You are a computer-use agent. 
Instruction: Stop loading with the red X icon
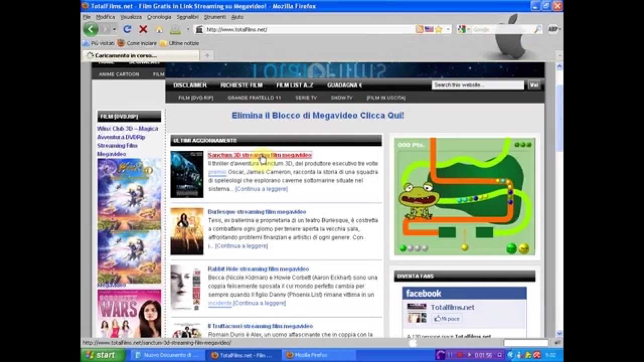coord(143,29)
